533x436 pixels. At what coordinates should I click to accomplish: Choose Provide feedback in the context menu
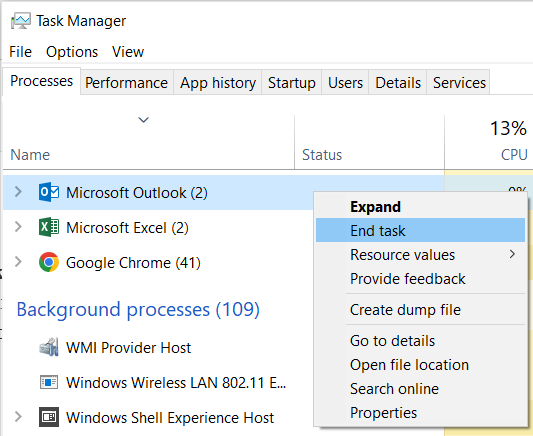click(420, 279)
